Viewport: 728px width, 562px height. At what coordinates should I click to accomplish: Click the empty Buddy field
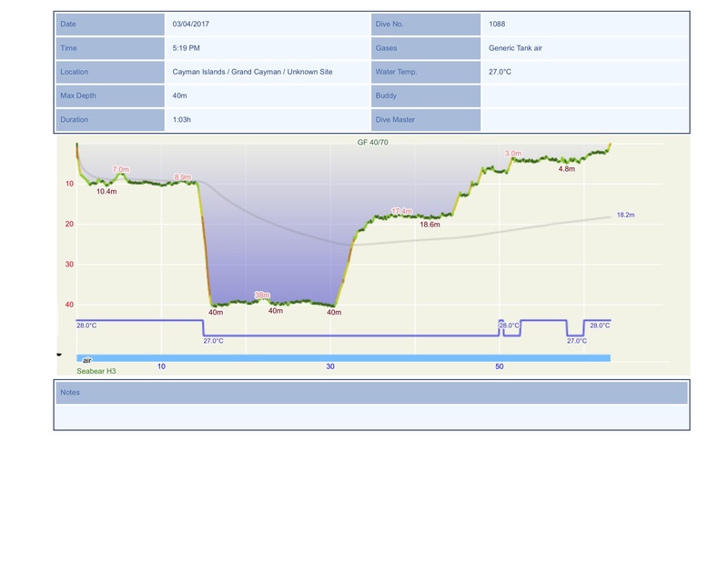pyautogui.click(x=584, y=95)
